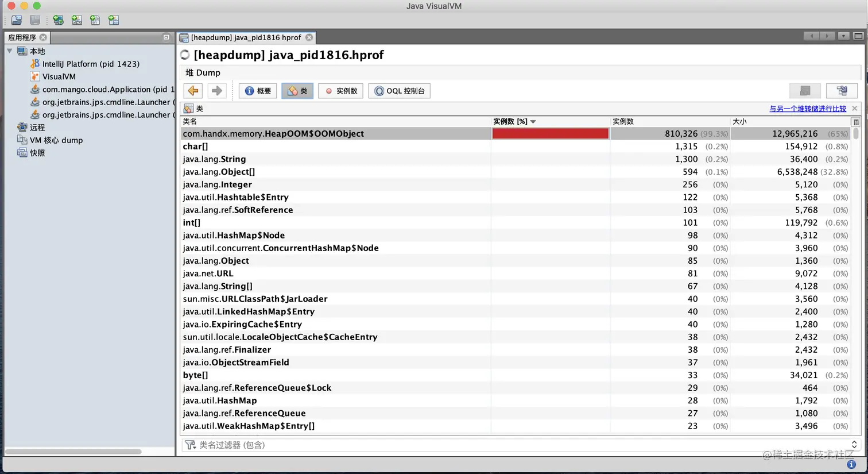The width and height of the screenshot is (868, 474).
Task: Click the red instance percentage bar
Action: (x=550, y=133)
